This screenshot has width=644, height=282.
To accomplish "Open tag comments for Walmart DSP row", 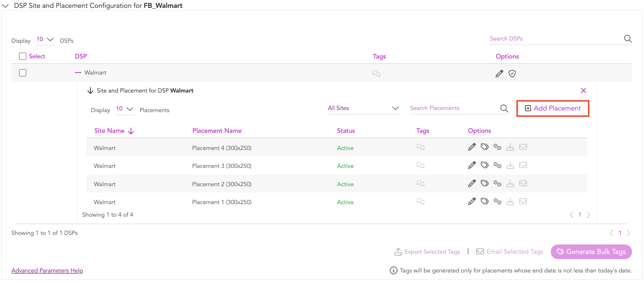I will [x=376, y=73].
